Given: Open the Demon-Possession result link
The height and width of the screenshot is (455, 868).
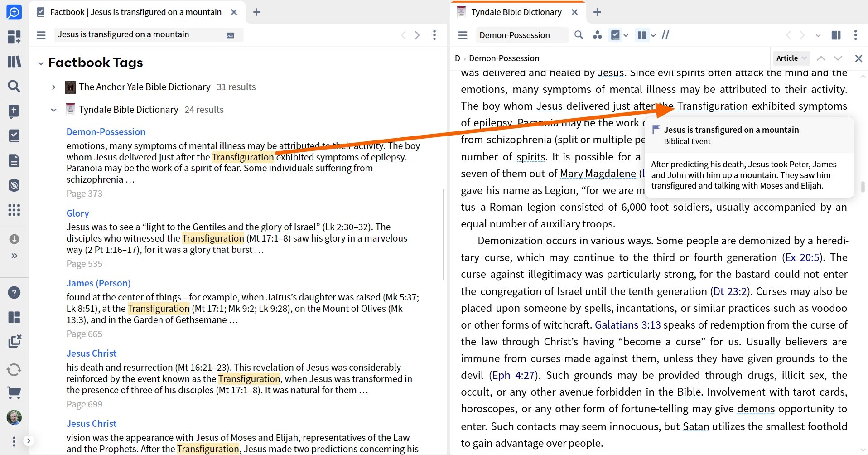Looking at the screenshot, I should click(x=106, y=132).
